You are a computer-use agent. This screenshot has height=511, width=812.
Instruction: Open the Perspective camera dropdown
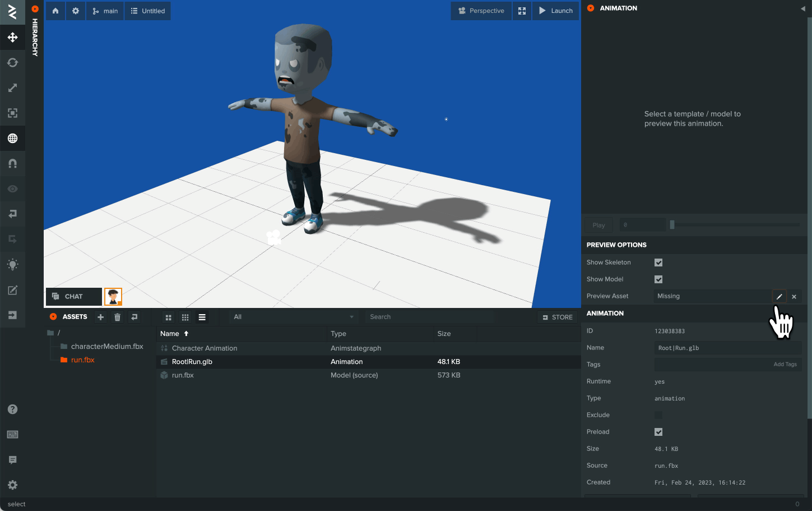point(481,11)
